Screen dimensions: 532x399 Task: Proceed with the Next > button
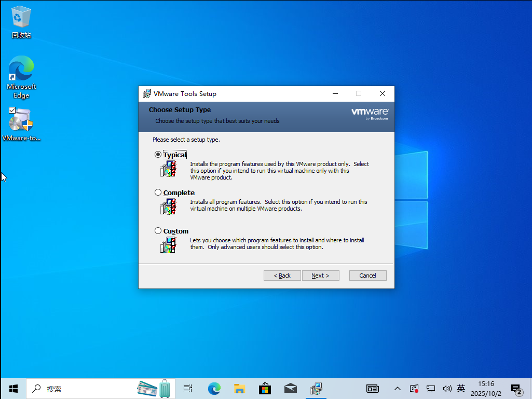(x=320, y=276)
